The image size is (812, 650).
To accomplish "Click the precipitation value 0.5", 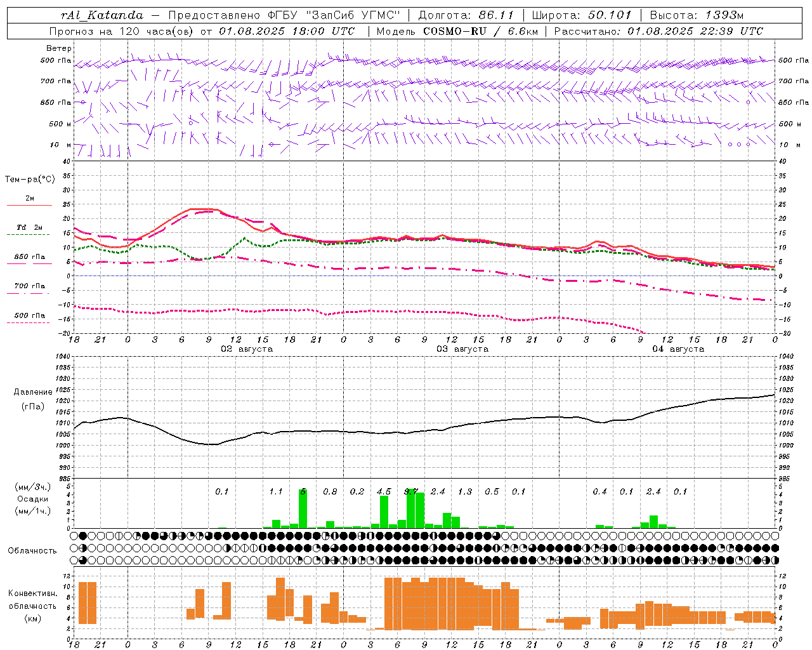I will (492, 492).
